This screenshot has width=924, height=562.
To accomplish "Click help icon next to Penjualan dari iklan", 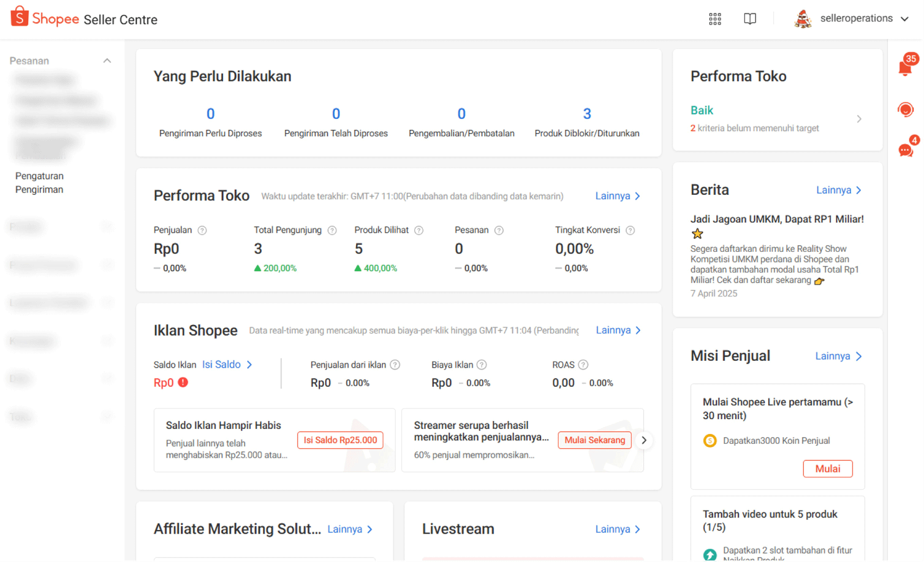I will pos(395,365).
